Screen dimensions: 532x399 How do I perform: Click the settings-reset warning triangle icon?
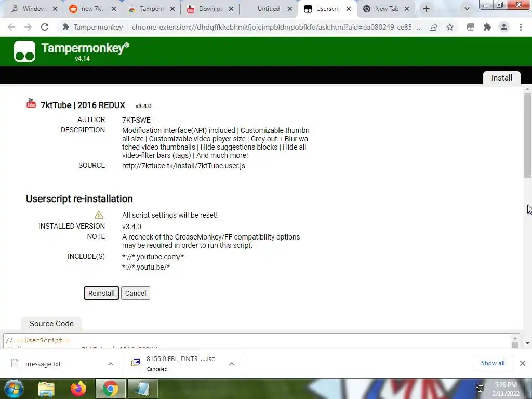click(99, 215)
